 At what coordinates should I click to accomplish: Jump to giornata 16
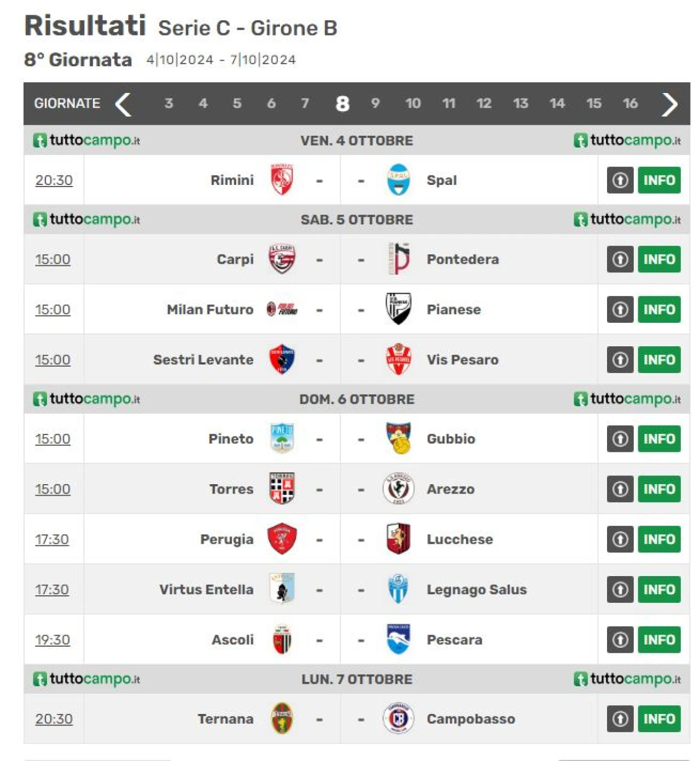(x=630, y=103)
